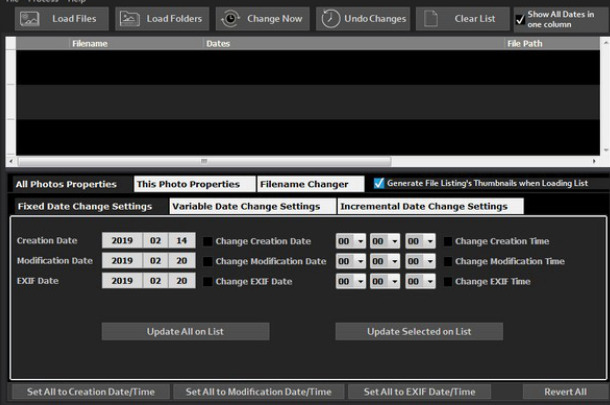Screen dimensions: 610x405
Task: Click the Load Folders icon
Action: [x=130, y=18]
